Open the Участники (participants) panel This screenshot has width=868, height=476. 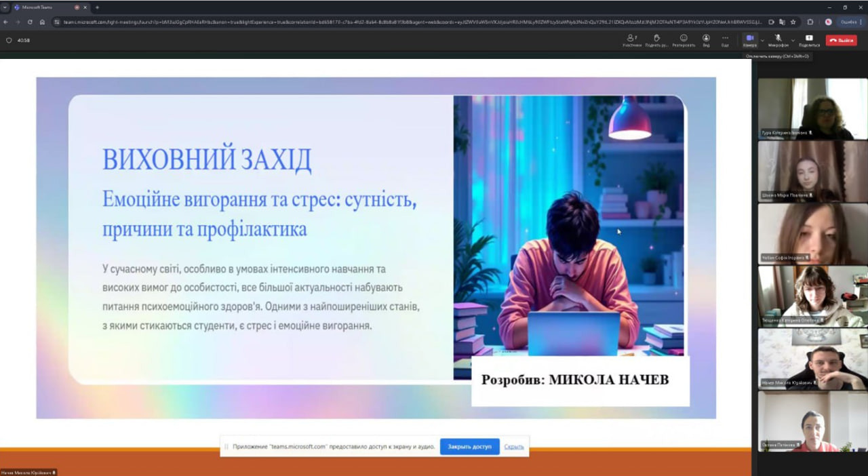[632, 40]
